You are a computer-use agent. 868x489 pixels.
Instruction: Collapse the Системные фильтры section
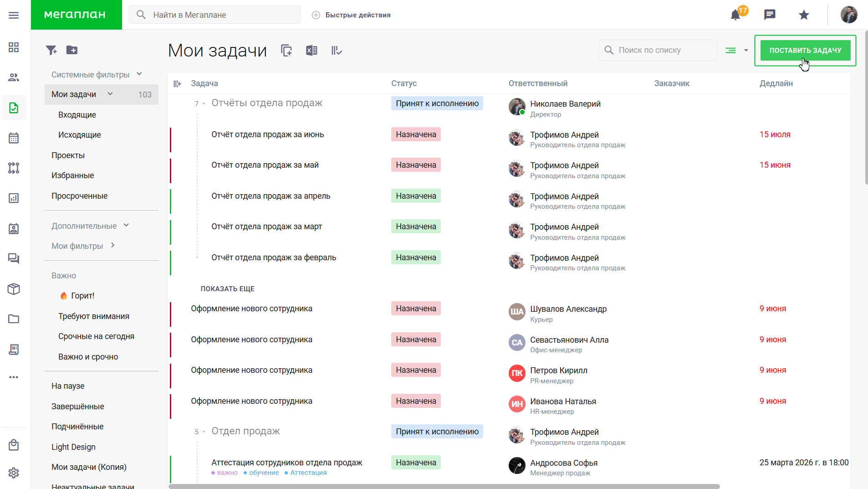coord(139,74)
